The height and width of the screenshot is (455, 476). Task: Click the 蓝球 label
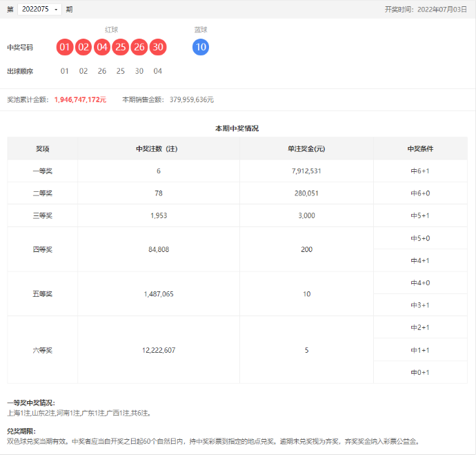[201, 30]
